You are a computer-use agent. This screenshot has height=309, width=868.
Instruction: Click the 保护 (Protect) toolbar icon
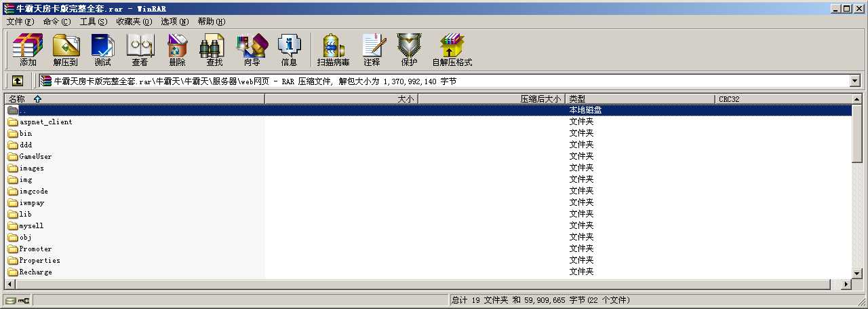(x=409, y=50)
